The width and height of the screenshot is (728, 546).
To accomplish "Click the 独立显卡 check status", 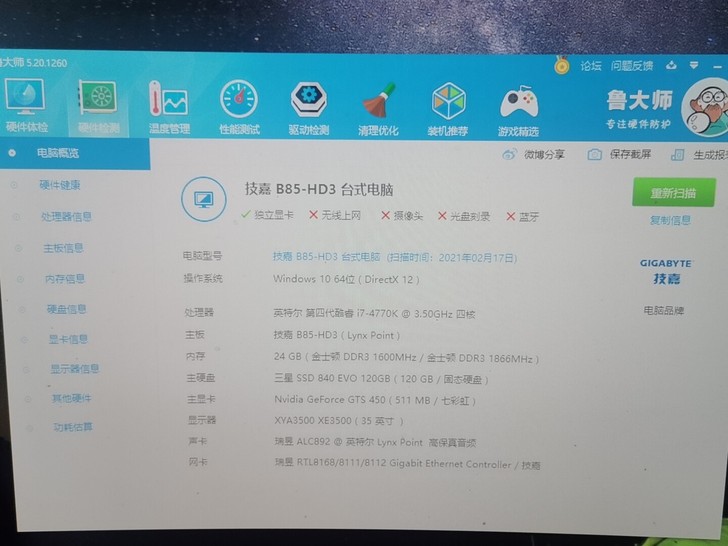I will (267, 214).
